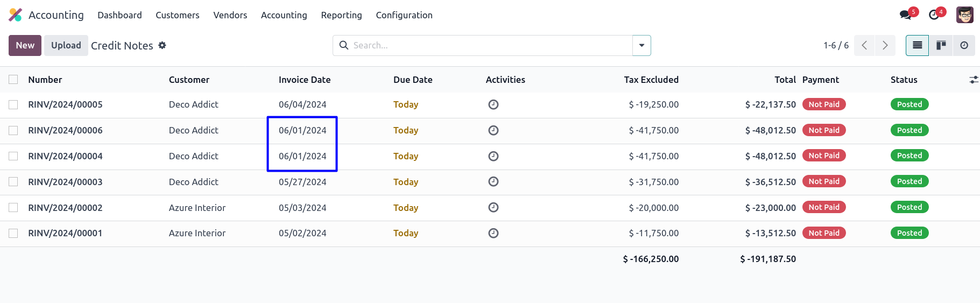Image resolution: width=980 pixels, height=303 pixels.
Task: Check the select-all header checkbox
Action: point(13,80)
